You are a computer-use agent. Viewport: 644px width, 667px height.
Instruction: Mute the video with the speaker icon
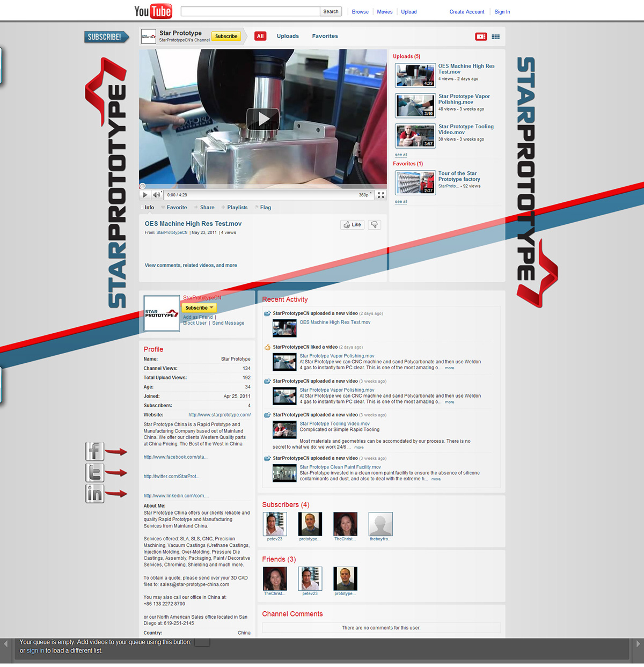[x=156, y=195]
